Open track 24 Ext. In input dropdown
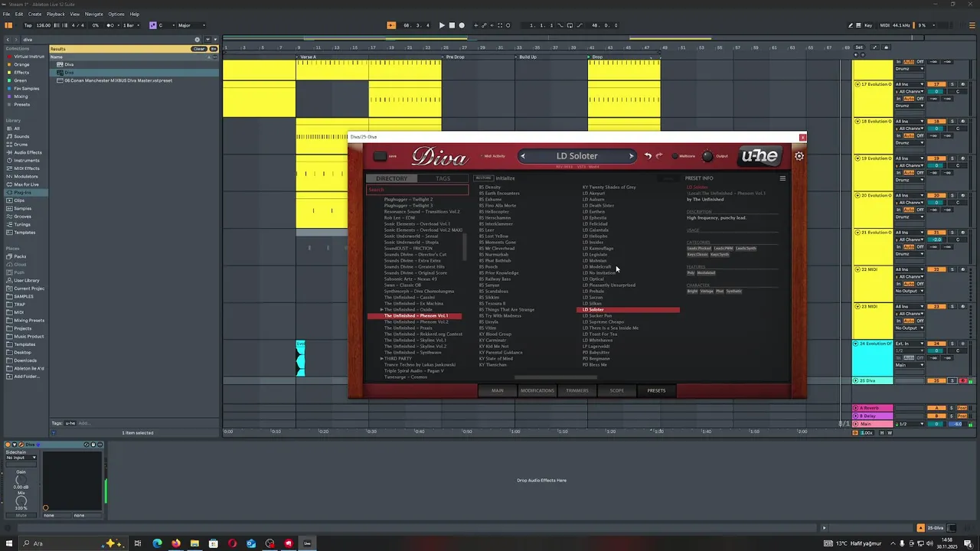The image size is (980, 551). [910, 344]
